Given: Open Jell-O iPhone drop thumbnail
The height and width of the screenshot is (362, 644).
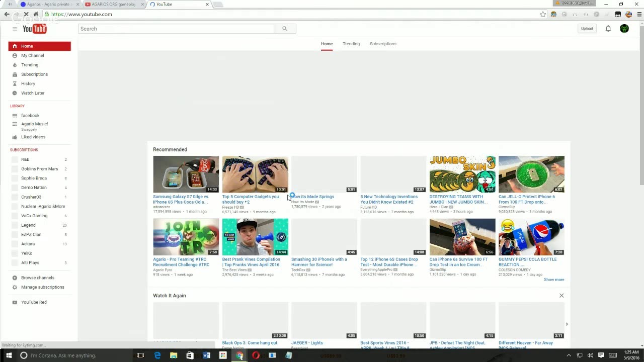Looking at the screenshot, I should coord(531,174).
